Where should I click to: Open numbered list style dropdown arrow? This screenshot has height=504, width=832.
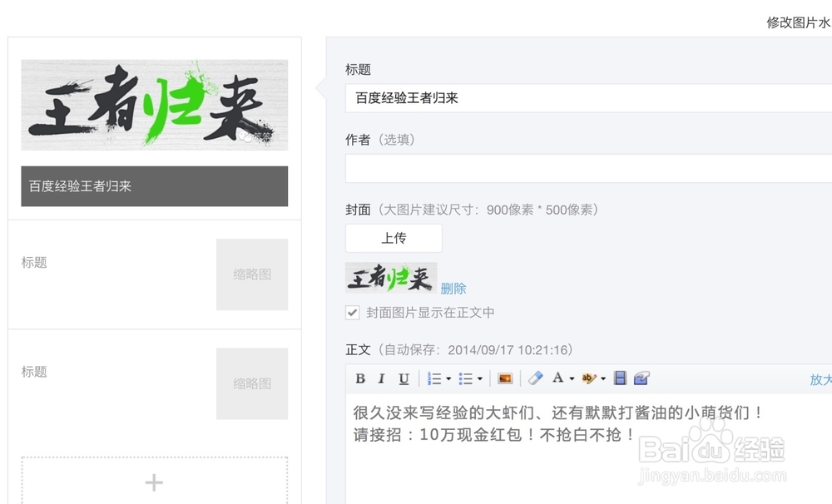click(x=448, y=378)
